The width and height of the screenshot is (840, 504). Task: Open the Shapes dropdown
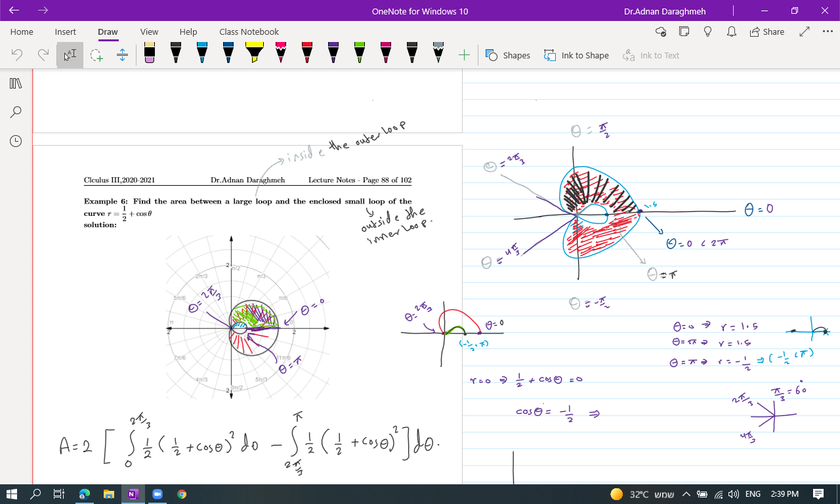point(508,55)
